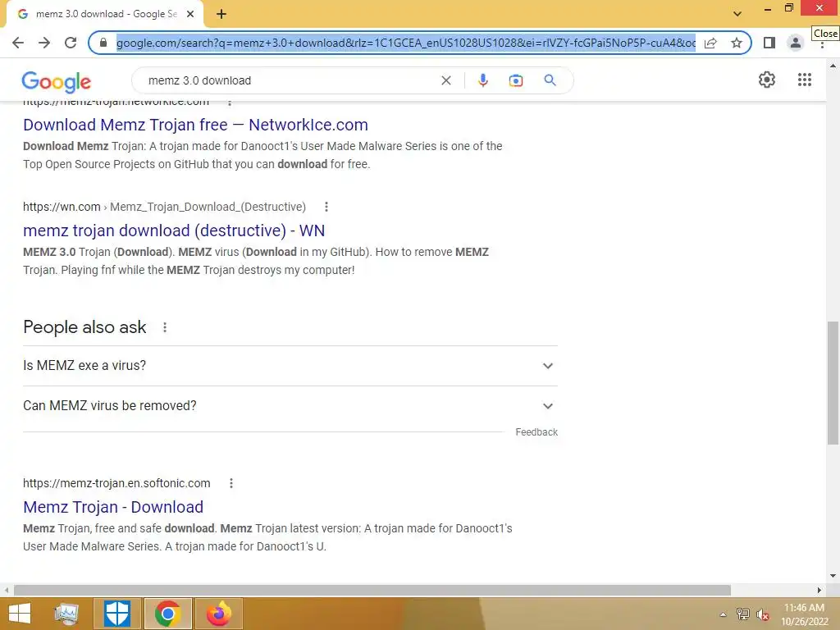
Task: Open the network tray icon
Action: tap(742, 614)
